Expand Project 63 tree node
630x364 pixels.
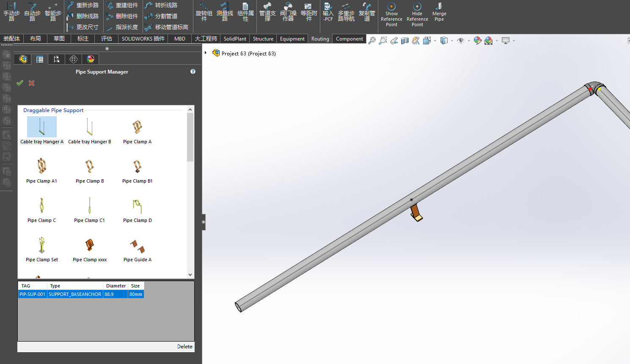(206, 53)
